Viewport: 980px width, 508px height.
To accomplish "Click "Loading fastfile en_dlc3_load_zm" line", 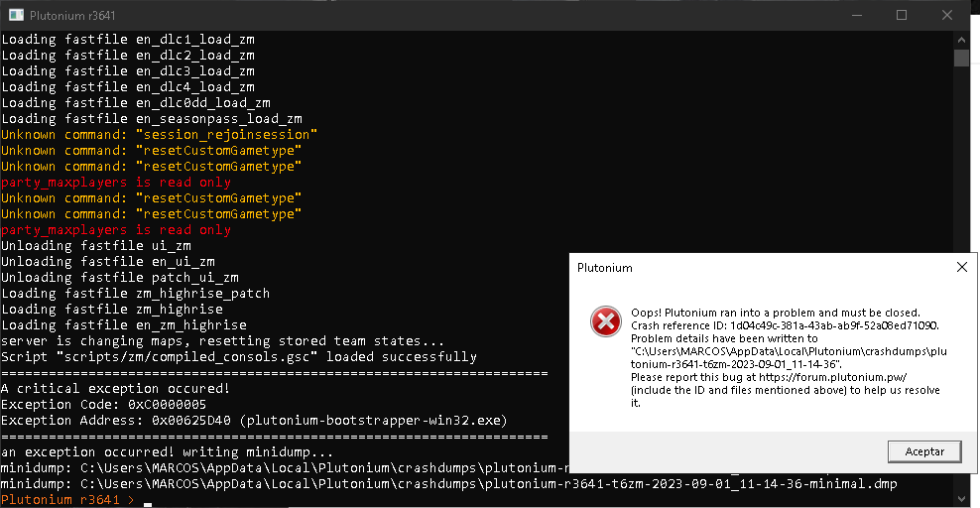I will coord(128,71).
